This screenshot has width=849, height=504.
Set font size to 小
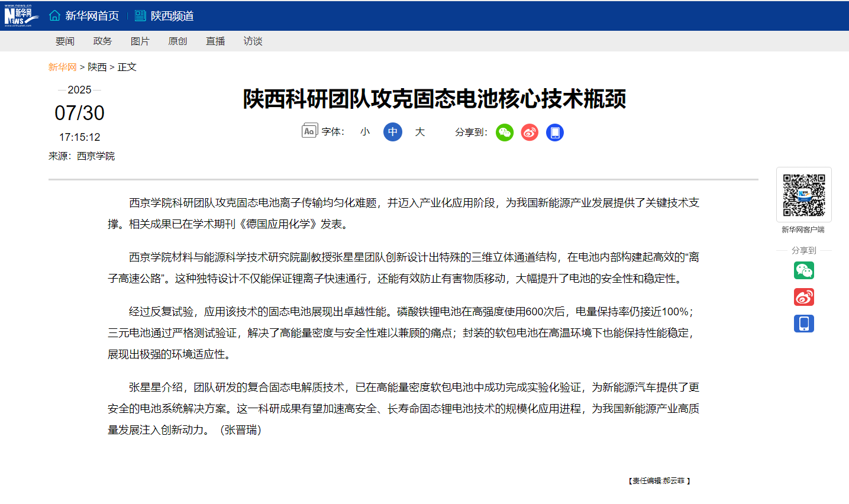click(365, 132)
